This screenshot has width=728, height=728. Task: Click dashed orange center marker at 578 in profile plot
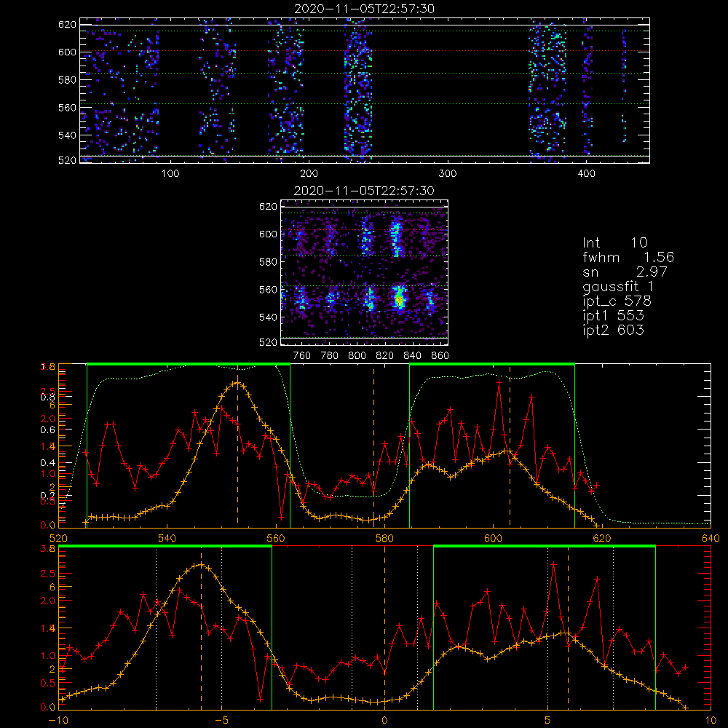[x=373, y=446]
